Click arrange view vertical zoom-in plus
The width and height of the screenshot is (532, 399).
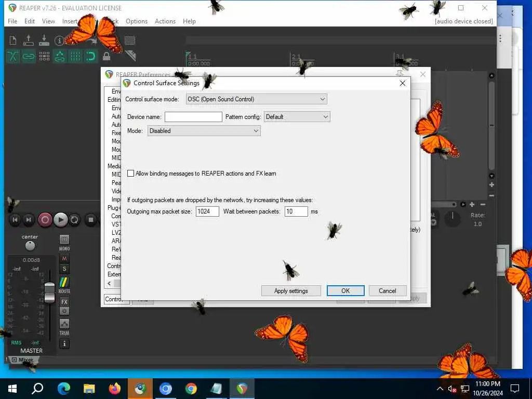(x=491, y=185)
